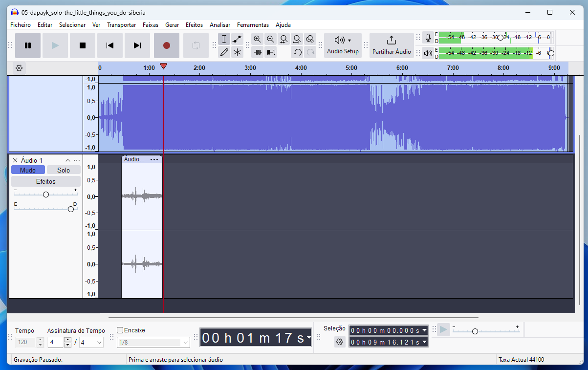This screenshot has width=588, height=370.
Task: Click the Undo arrow icon
Action: 297,52
